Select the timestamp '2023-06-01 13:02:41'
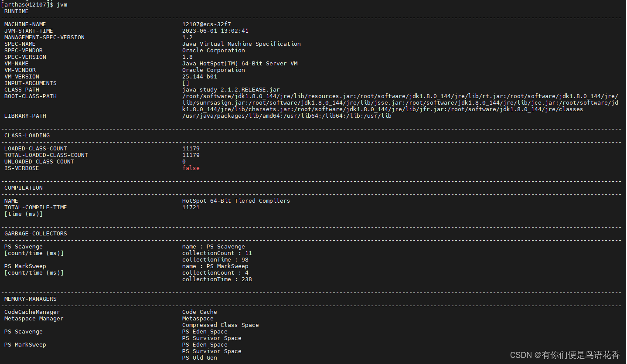 click(x=215, y=31)
